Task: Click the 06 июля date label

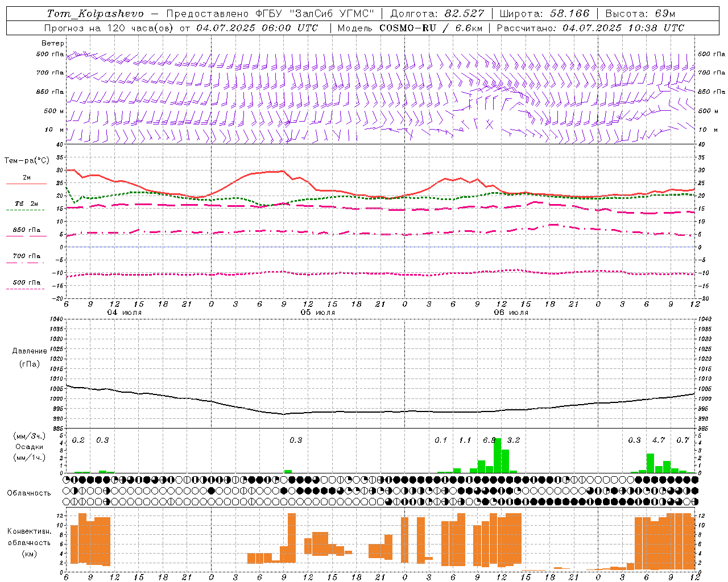Action: pos(511,312)
